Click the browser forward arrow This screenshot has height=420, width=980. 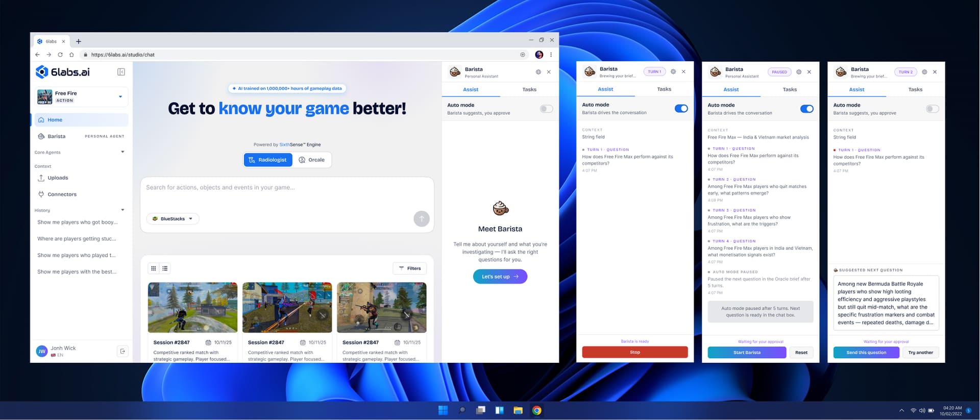48,55
